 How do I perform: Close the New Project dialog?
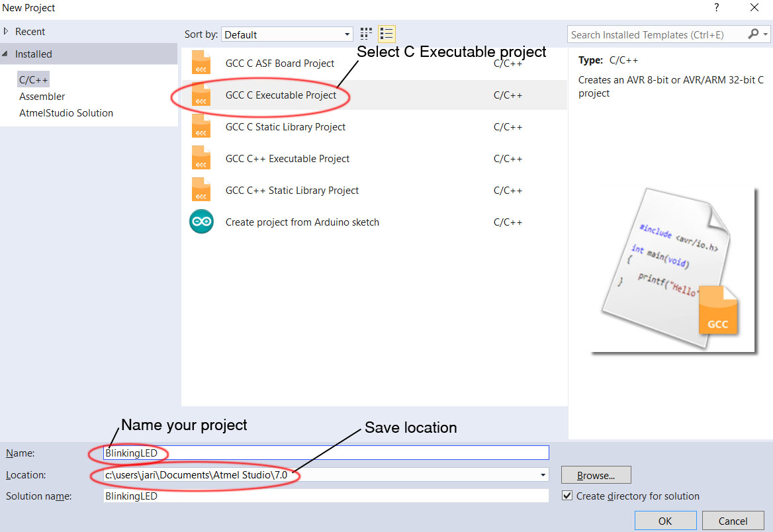(x=754, y=7)
